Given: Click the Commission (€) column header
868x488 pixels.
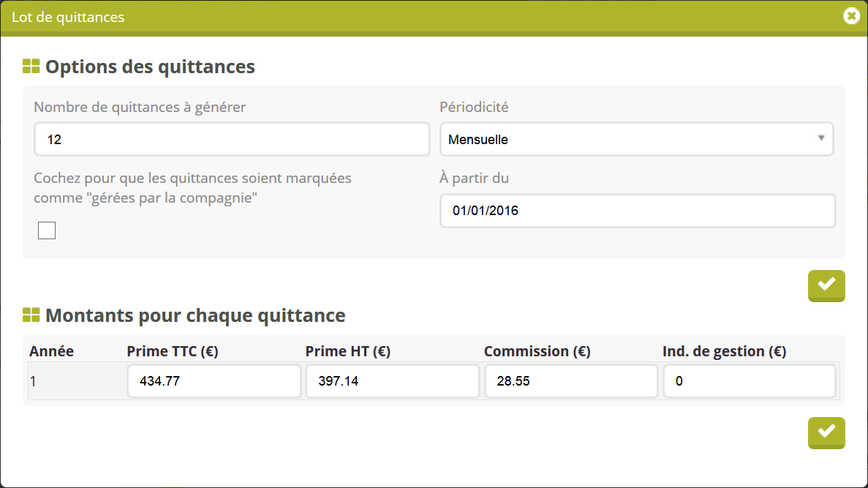Looking at the screenshot, I should 537,351.
